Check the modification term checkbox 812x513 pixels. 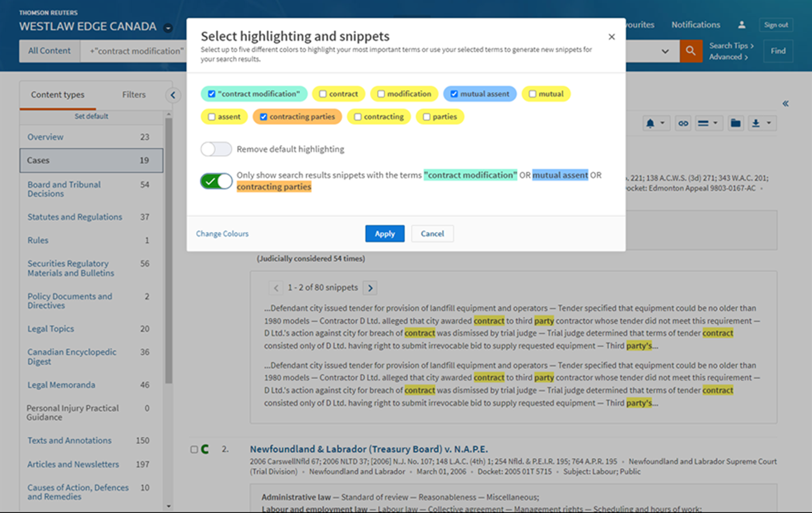[x=381, y=94]
